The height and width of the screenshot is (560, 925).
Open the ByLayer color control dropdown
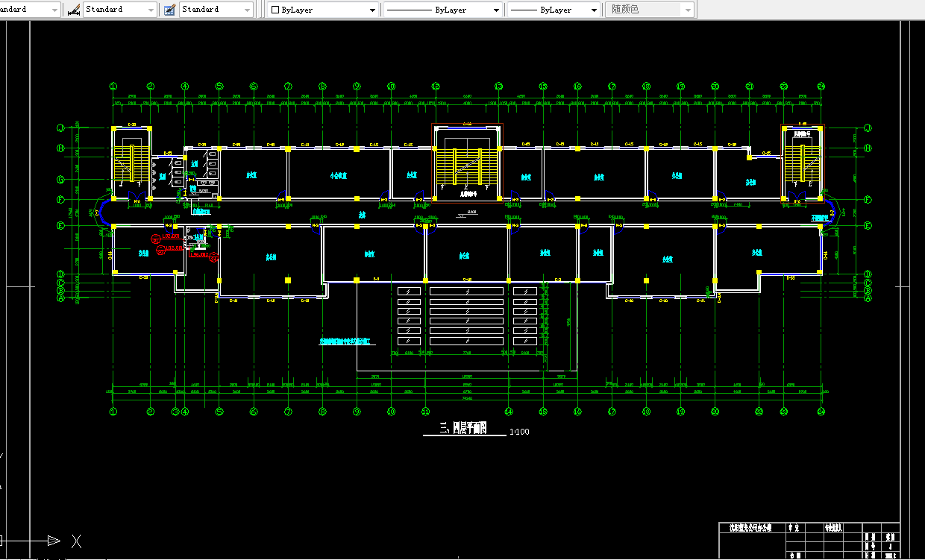(x=323, y=10)
